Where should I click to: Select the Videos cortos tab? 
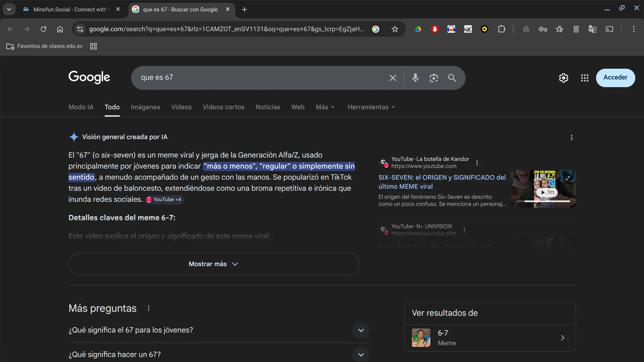tap(223, 107)
